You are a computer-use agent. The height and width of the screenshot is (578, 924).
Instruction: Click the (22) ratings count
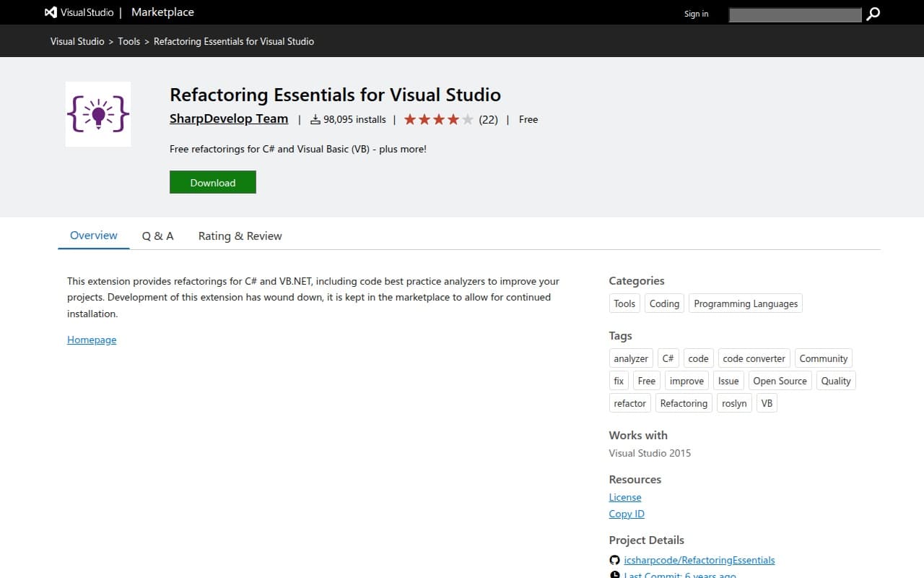(488, 119)
